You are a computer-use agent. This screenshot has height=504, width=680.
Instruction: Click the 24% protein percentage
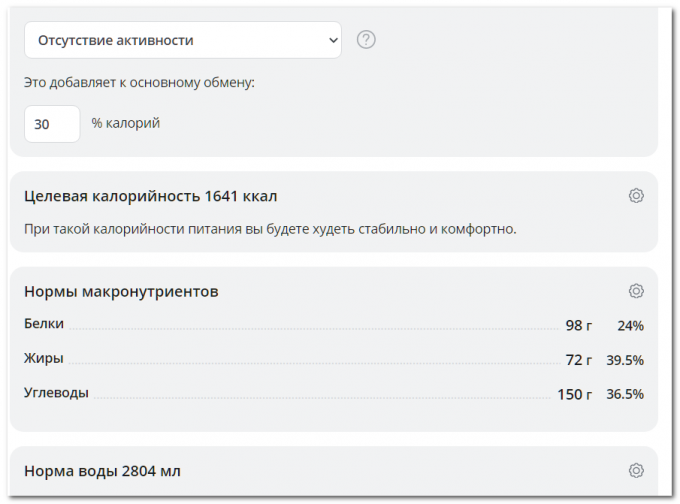tap(630, 326)
